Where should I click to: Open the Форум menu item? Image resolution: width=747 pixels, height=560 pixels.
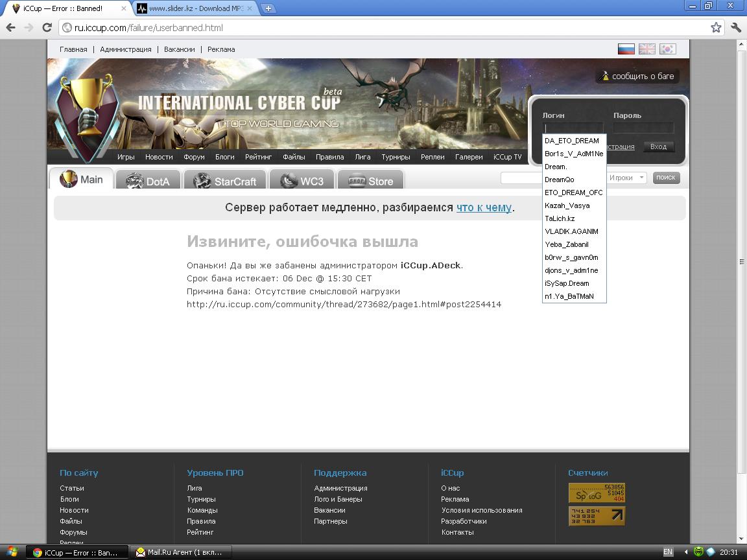(x=194, y=157)
